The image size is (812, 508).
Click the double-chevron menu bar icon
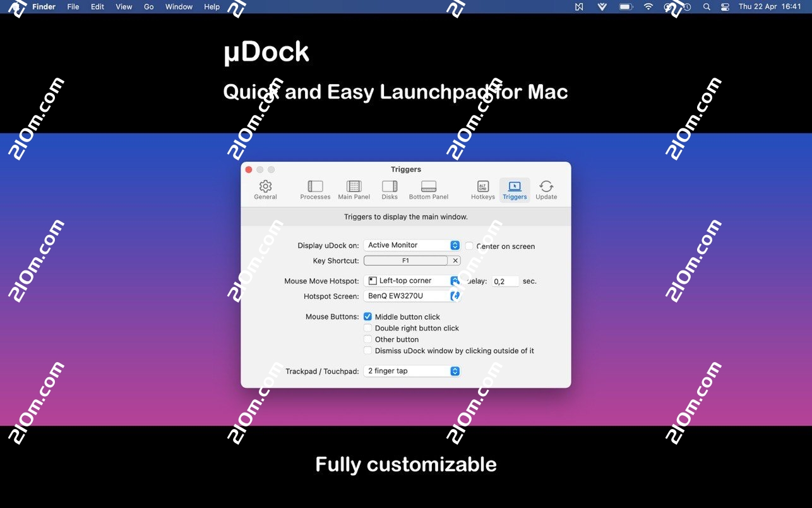click(x=602, y=7)
